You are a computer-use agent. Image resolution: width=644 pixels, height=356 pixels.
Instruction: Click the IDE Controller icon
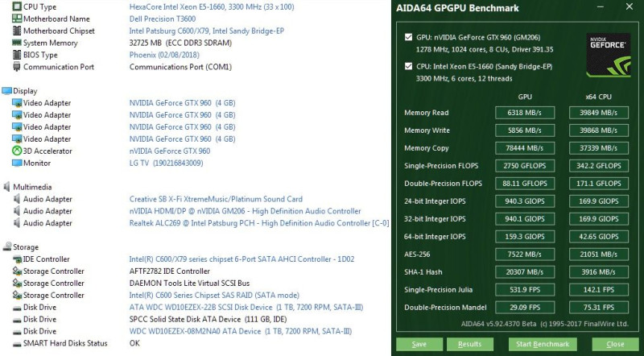(17, 259)
